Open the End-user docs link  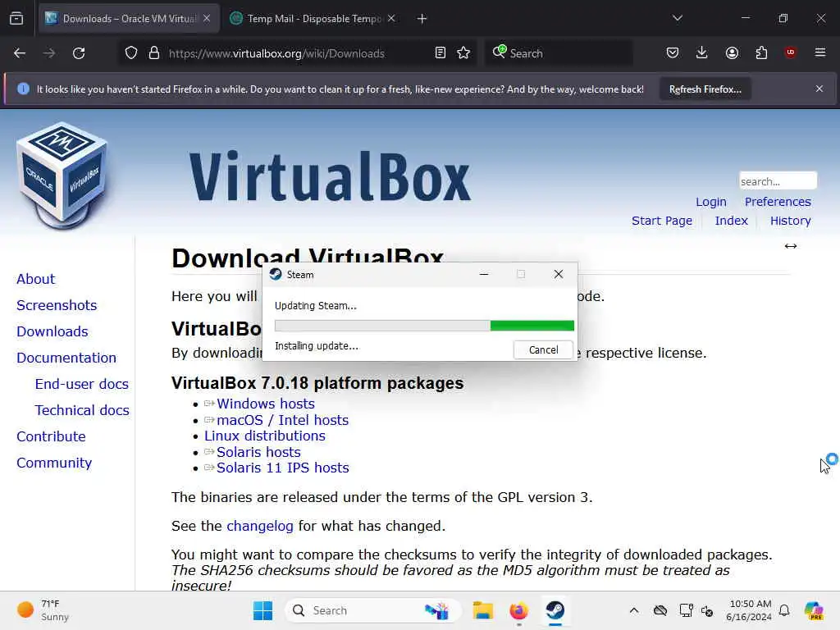pyautogui.click(x=82, y=384)
